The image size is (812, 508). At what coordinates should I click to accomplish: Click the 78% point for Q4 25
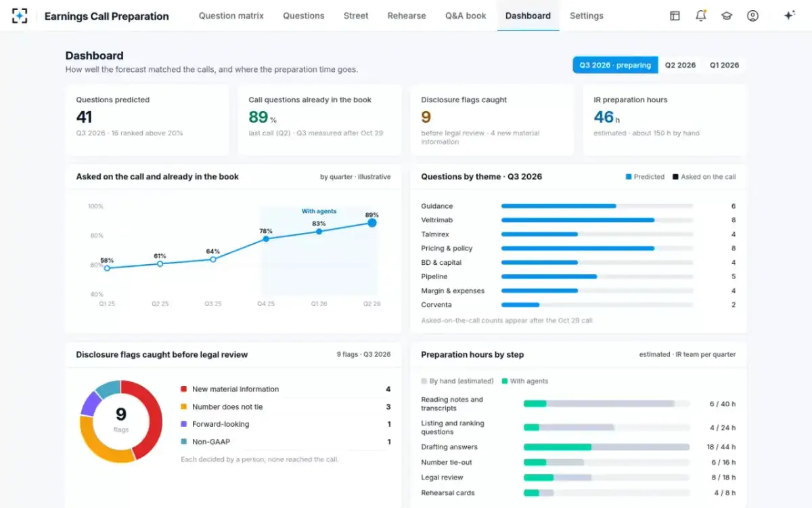(266, 238)
